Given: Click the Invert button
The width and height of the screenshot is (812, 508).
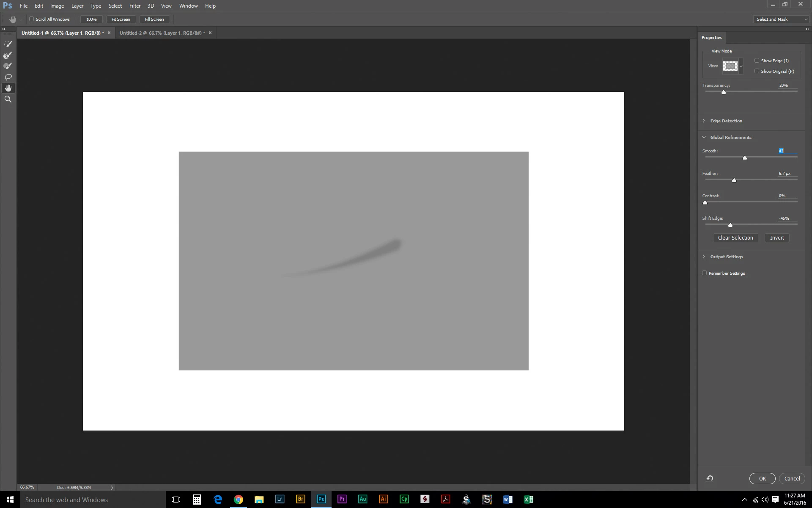Looking at the screenshot, I should (776, 238).
